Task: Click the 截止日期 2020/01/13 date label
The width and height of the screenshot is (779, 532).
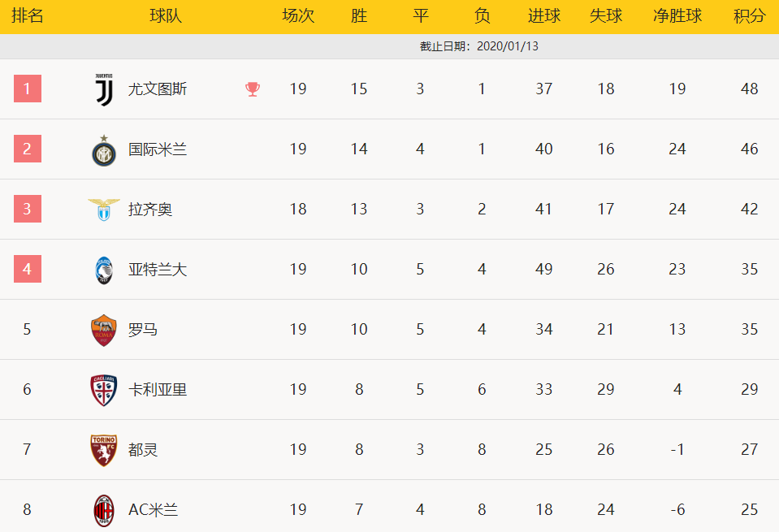Action: [x=479, y=46]
